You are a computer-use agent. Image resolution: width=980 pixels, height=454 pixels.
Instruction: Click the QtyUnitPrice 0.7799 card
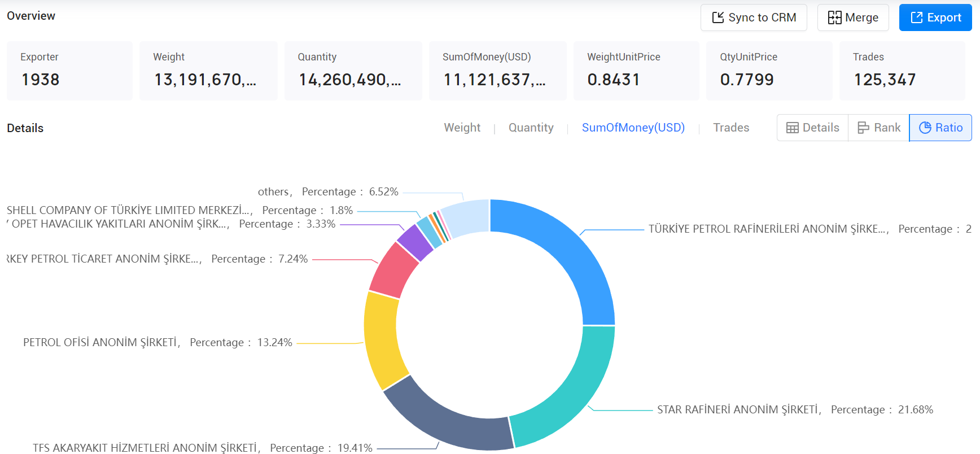tap(769, 71)
